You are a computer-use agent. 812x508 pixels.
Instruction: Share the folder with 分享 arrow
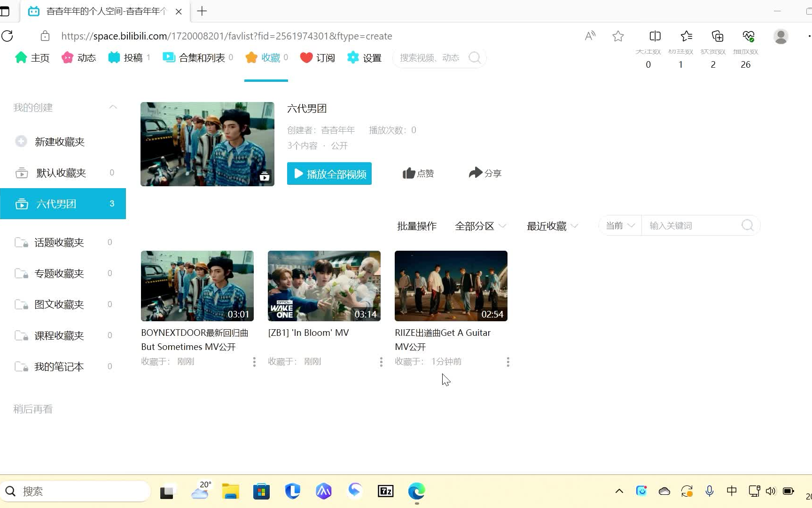[x=485, y=173]
